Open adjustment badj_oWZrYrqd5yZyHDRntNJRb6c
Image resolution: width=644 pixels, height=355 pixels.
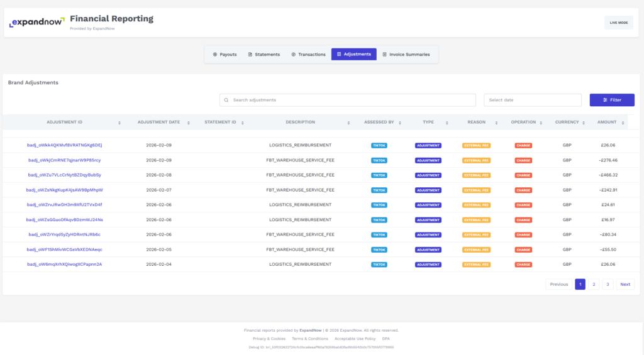point(65,235)
